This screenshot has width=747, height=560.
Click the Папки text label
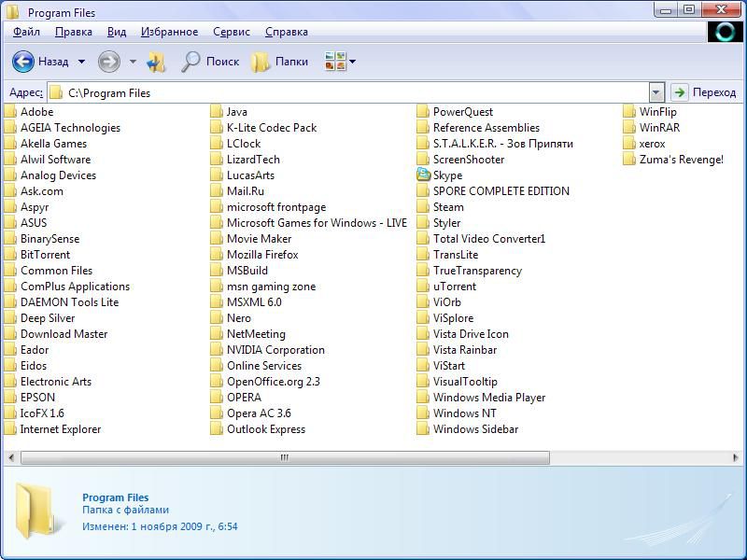click(291, 62)
